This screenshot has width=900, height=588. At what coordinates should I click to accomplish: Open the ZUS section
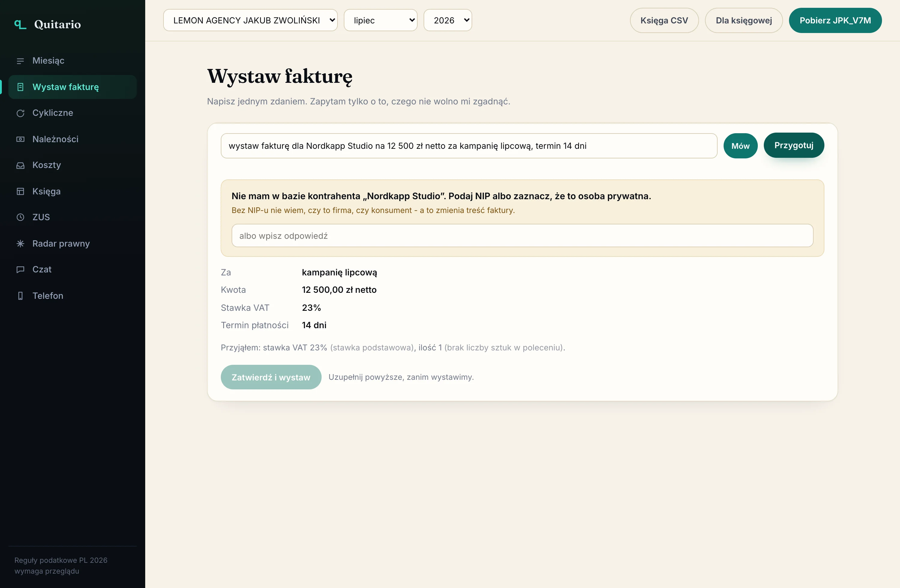coord(73,217)
